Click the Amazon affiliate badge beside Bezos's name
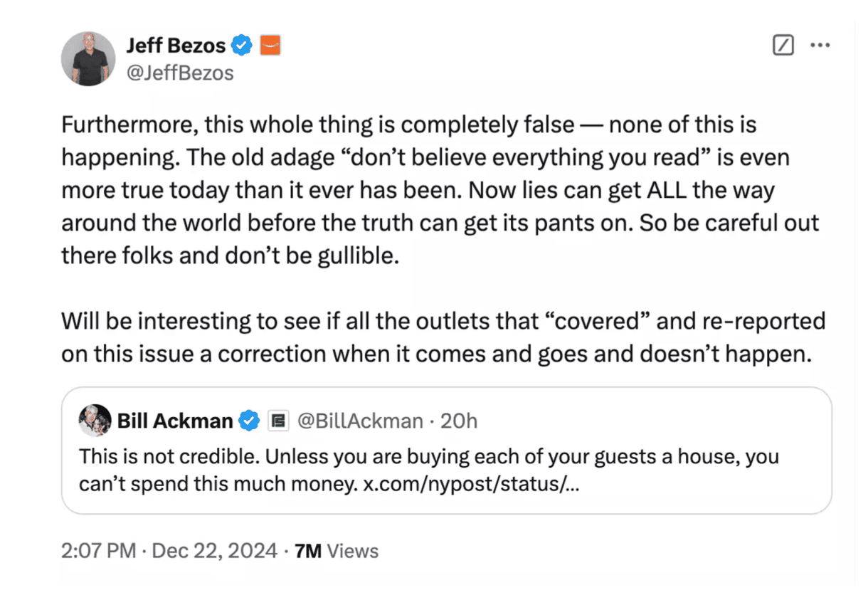The image size is (868, 590). 270,44
